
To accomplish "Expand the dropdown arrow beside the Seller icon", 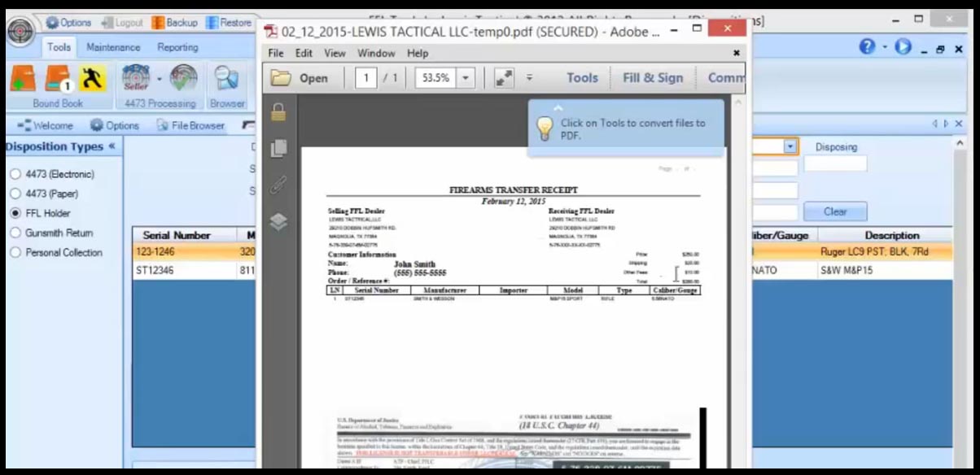I will tap(160, 79).
